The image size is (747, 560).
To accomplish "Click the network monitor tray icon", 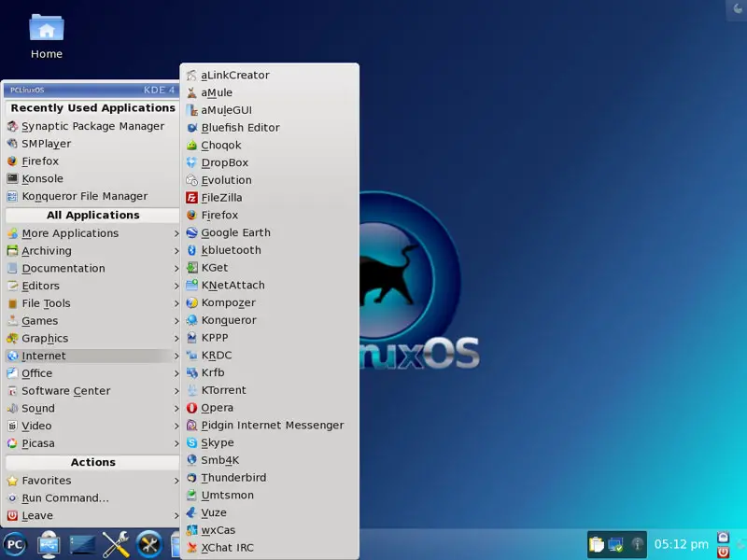I will point(616,544).
